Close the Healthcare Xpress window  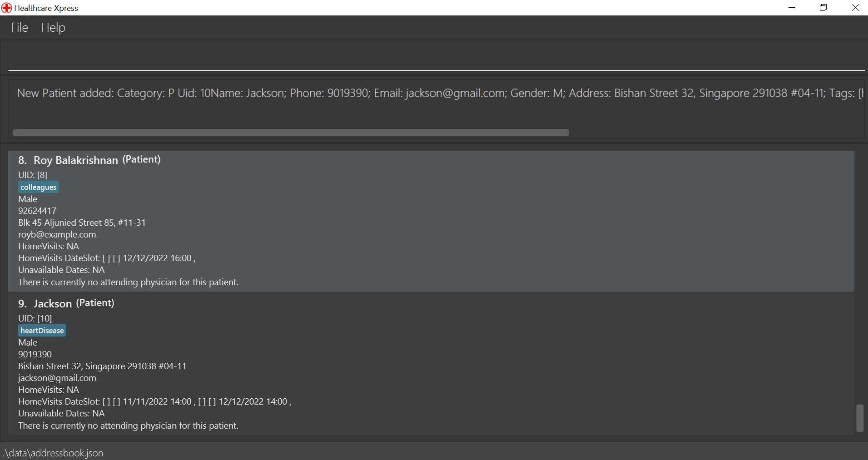[855, 8]
